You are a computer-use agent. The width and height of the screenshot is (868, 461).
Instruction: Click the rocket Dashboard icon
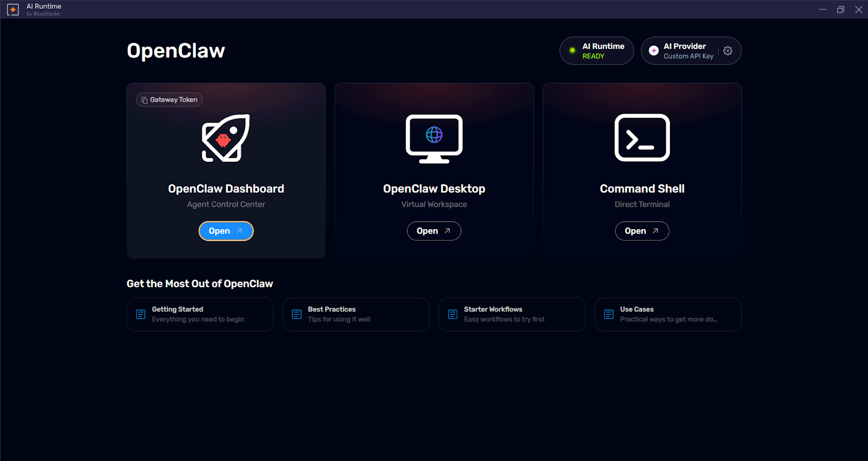[226, 138]
